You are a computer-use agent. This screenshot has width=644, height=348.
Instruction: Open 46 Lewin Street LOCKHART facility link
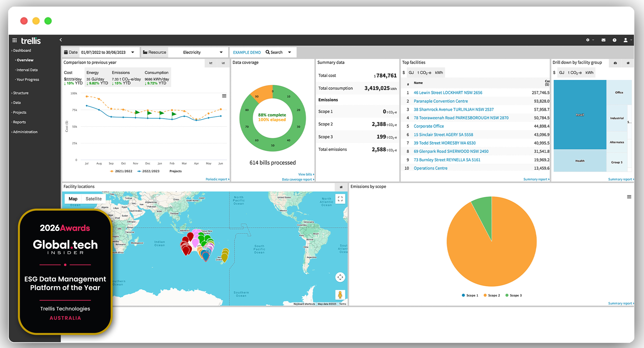(x=448, y=93)
